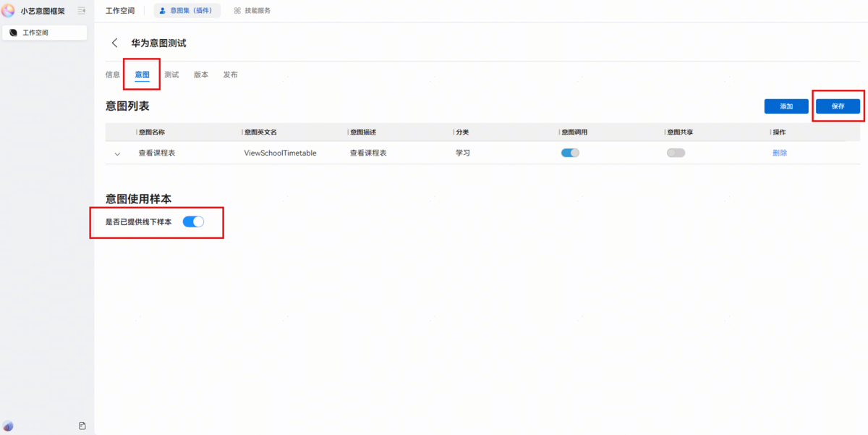Open the 测试 tab
The image size is (868, 435).
tap(171, 75)
